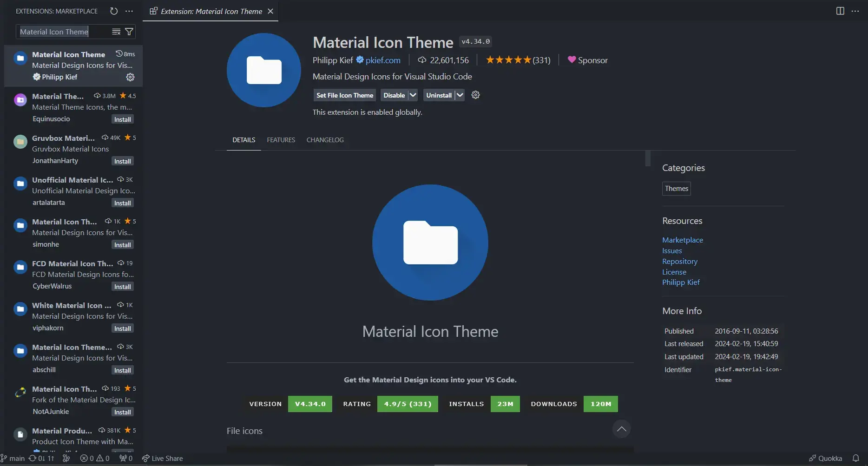
Task: Open the Philipp Kief resource link
Action: click(x=681, y=282)
